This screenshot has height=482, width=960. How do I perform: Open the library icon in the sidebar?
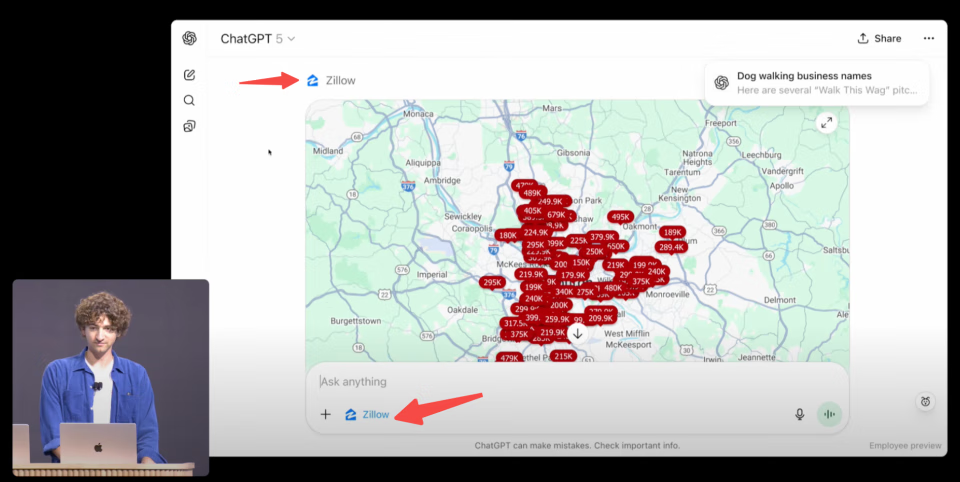click(189, 126)
